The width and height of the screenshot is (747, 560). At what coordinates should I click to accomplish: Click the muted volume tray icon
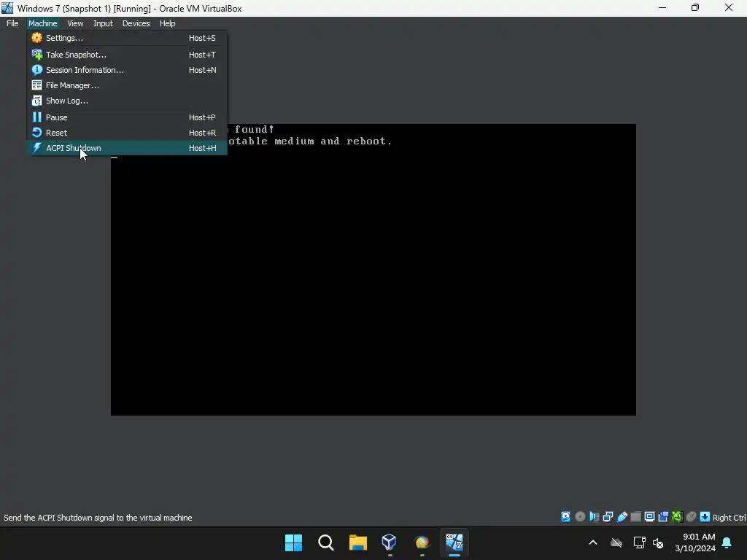[x=658, y=542]
